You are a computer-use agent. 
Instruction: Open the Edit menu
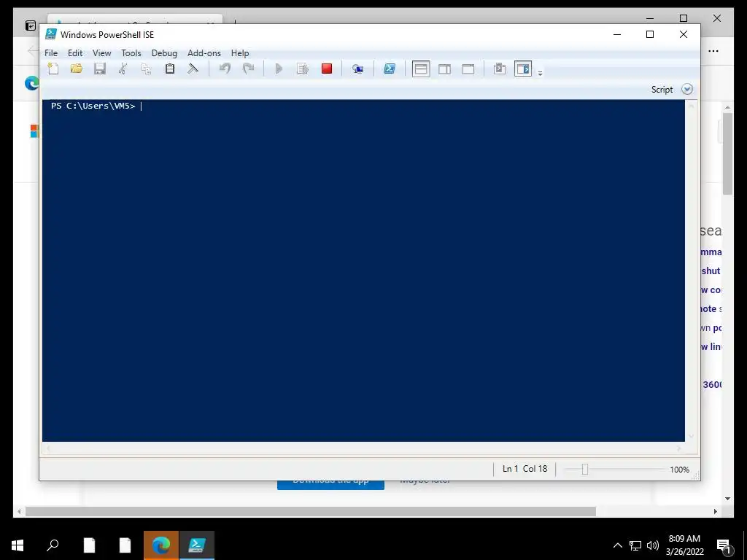click(75, 52)
